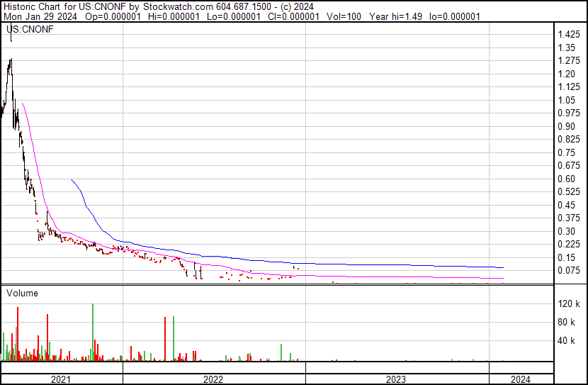Click the 1.425 price axis label
This screenshot has width=588, height=385.
pyautogui.click(x=568, y=35)
